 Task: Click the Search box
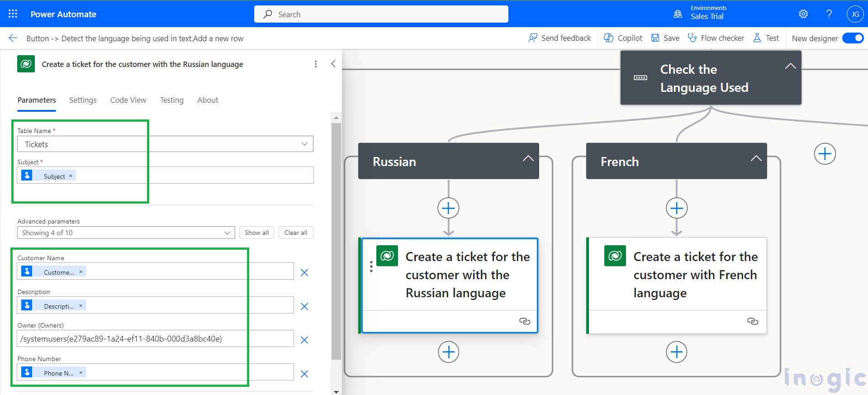[381, 14]
